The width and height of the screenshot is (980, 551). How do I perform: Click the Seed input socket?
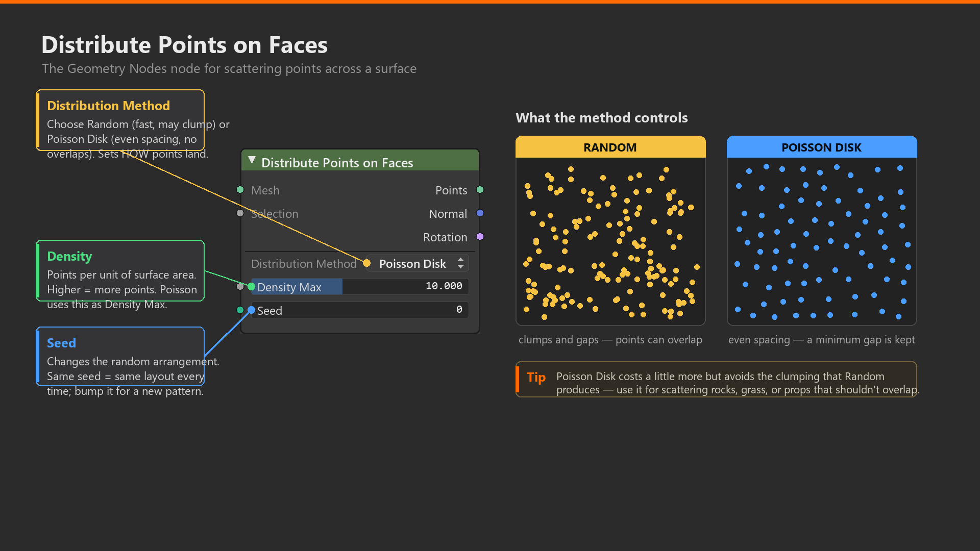pos(240,310)
